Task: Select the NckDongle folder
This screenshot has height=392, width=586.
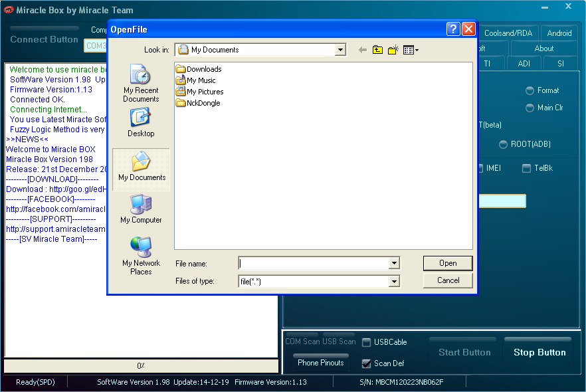Action: click(x=198, y=103)
